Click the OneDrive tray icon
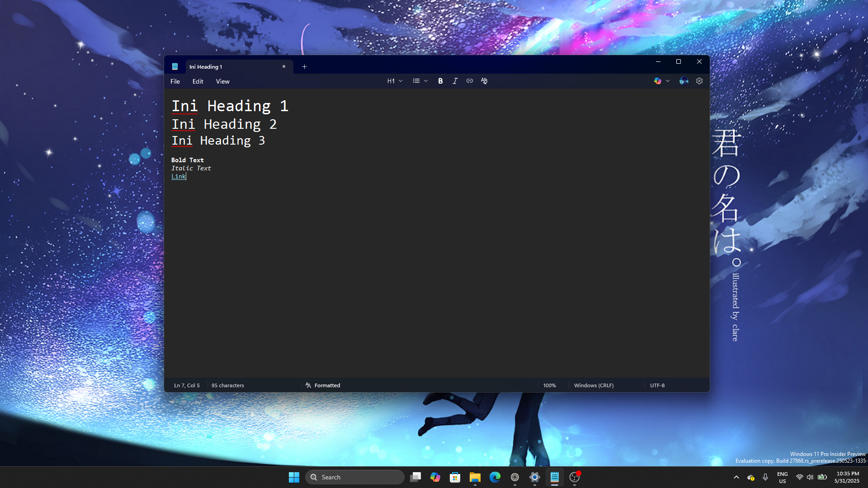Image resolution: width=868 pixels, height=488 pixels. pos(751,477)
